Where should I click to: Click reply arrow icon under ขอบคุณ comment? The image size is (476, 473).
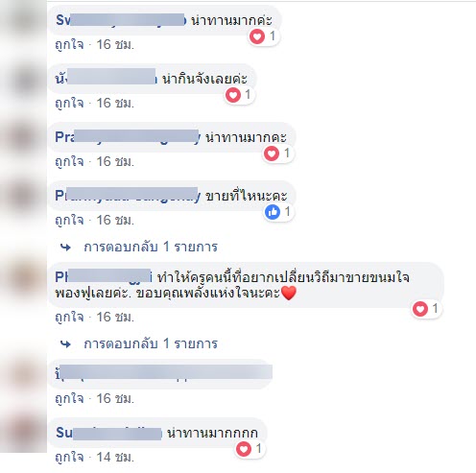[65, 344]
